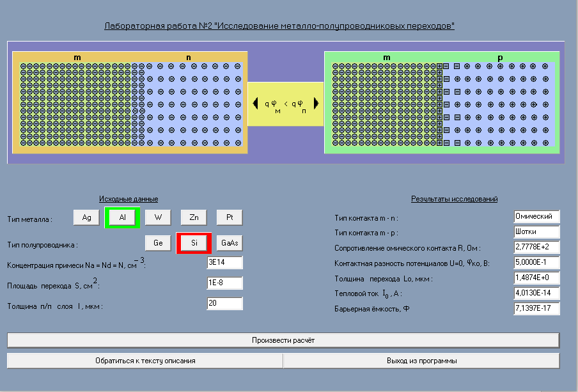Click m-p contact type field Шотки
578x392 pixels.
(x=536, y=232)
